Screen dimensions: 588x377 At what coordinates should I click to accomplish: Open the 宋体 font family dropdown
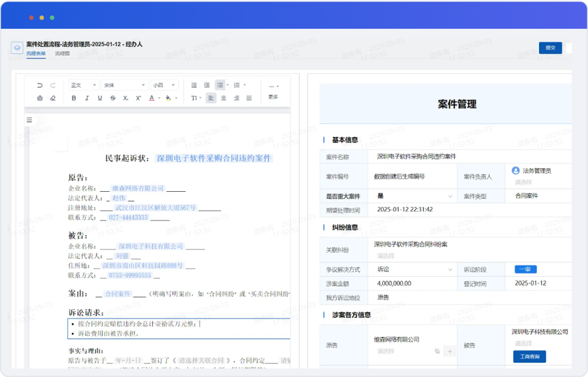pyautogui.click(x=125, y=85)
